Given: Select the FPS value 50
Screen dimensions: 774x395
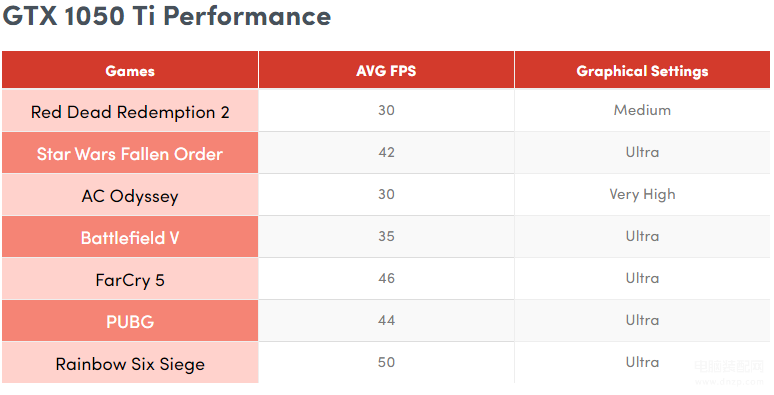Looking at the screenshot, I should 387,362.
